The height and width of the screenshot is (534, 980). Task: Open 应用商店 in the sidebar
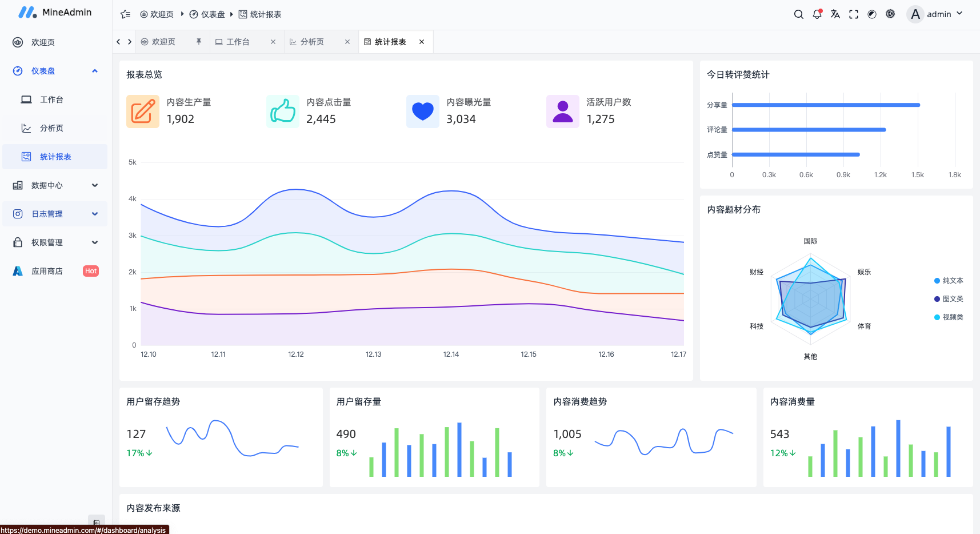(x=47, y=270)
